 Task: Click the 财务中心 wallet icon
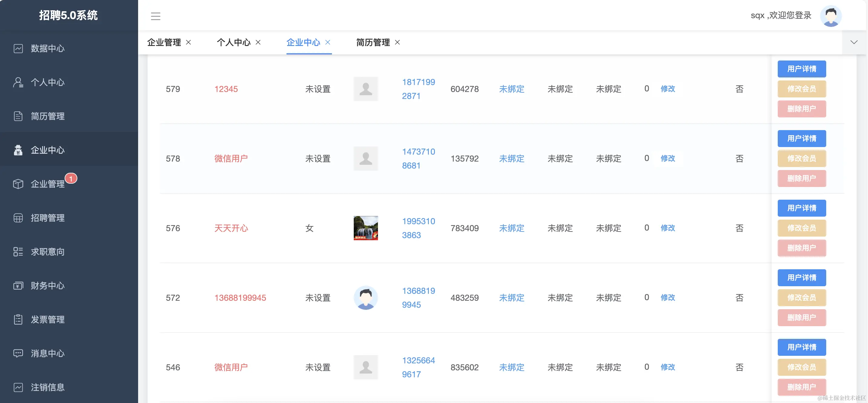(18, 286)
